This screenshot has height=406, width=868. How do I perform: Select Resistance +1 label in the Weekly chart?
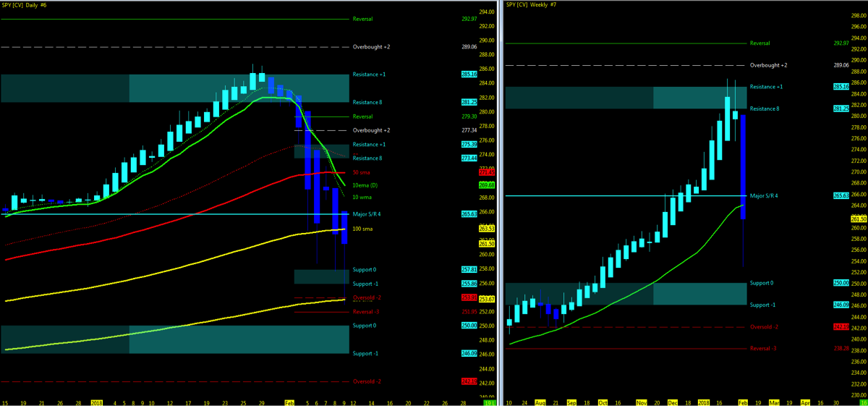click(x=766, y=86)
